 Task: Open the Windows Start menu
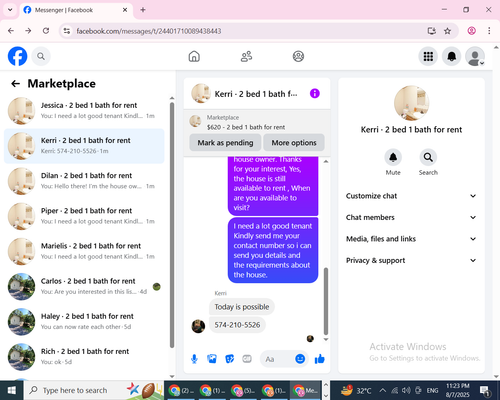(12, 390)
